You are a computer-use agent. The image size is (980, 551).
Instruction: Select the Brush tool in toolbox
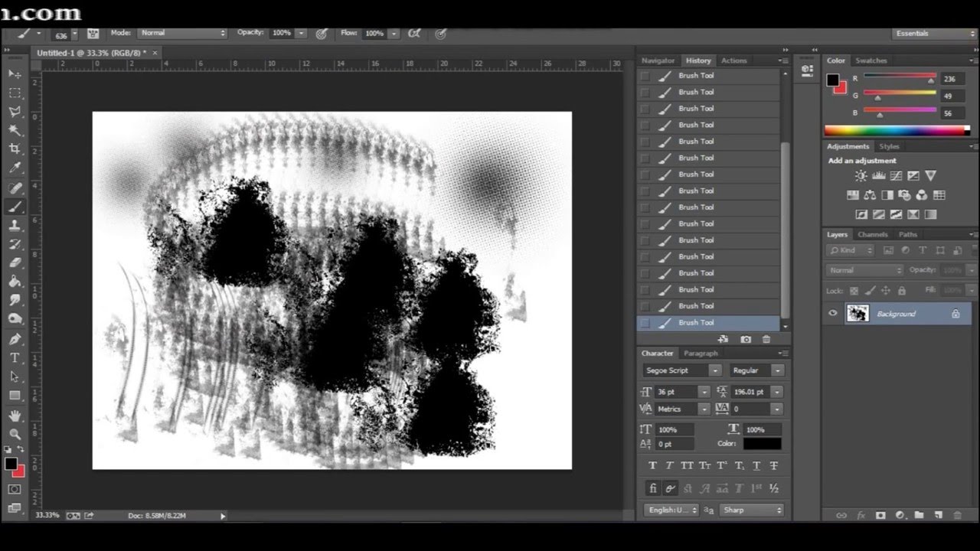(x=15, y=207)
